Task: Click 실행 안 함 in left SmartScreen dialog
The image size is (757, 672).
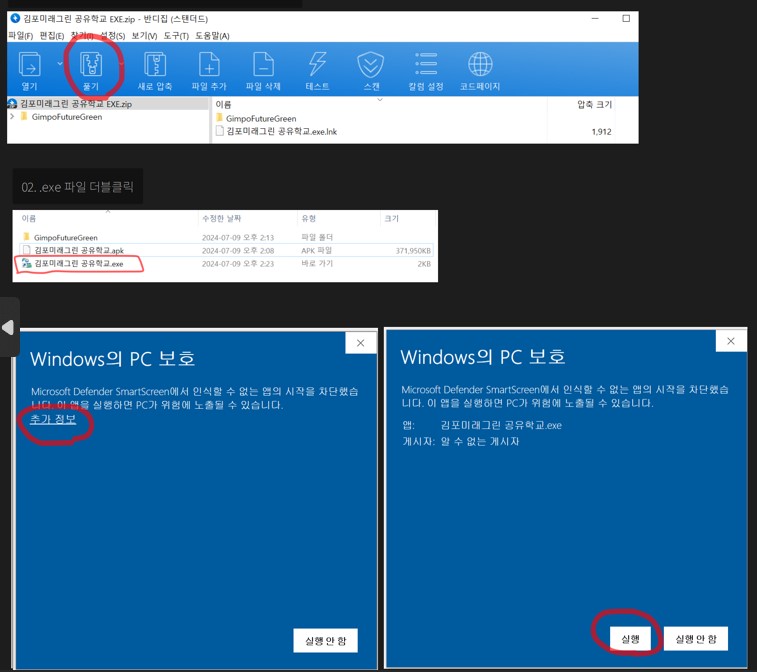Action: coord(325,641)
